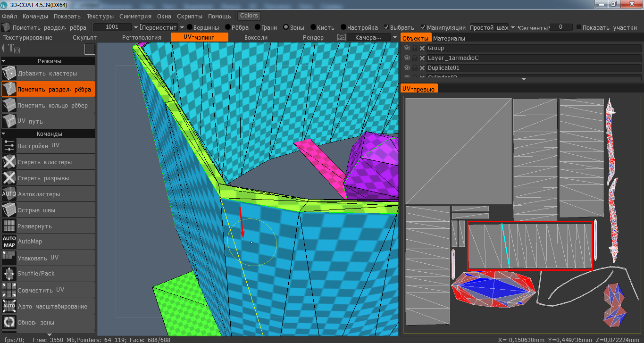Select the Рёбра radio button

tap(228, 27)
